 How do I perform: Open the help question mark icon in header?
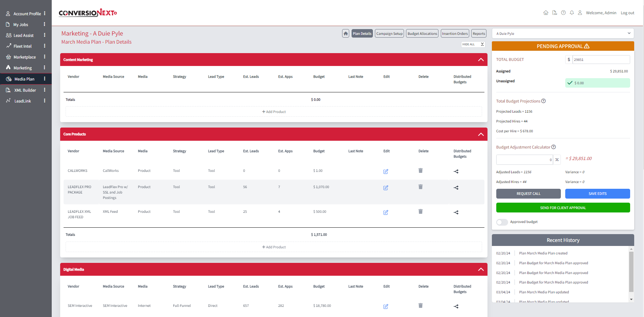pos(563,13)
